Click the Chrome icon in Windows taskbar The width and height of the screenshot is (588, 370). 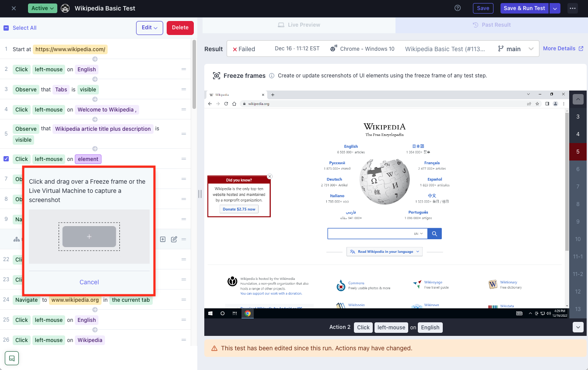point(248,313)
